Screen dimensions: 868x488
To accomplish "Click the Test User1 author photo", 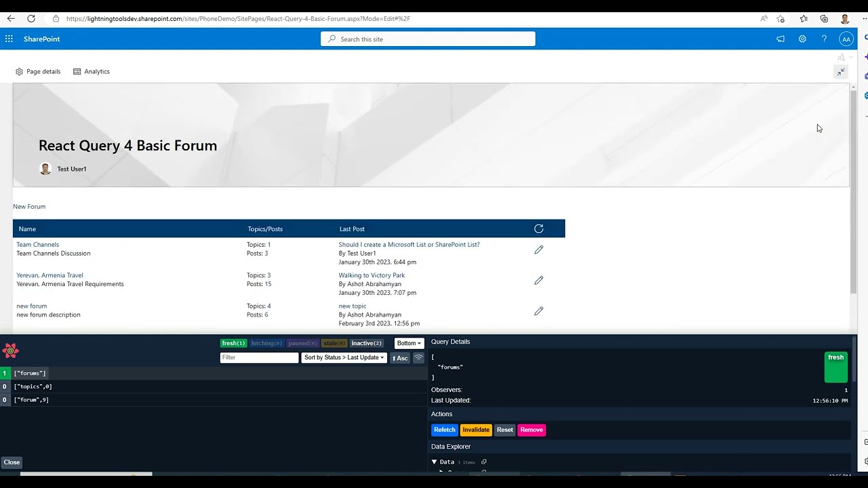I will pyautogui.click(x=45, y=169).
